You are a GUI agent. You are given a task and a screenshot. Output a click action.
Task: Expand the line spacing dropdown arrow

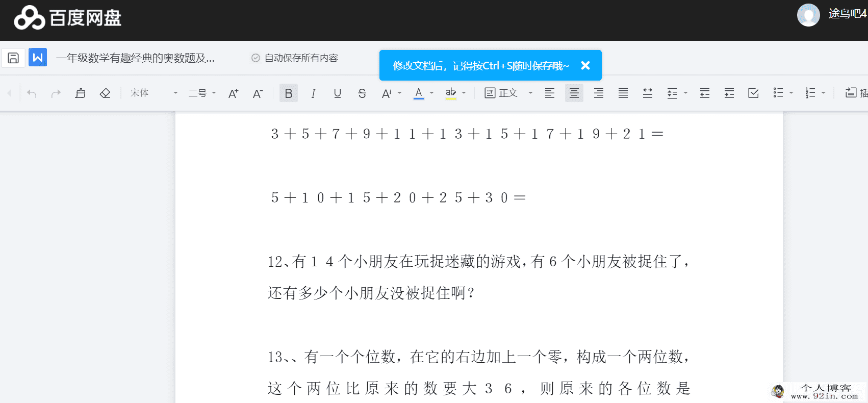tap(686, 93)
